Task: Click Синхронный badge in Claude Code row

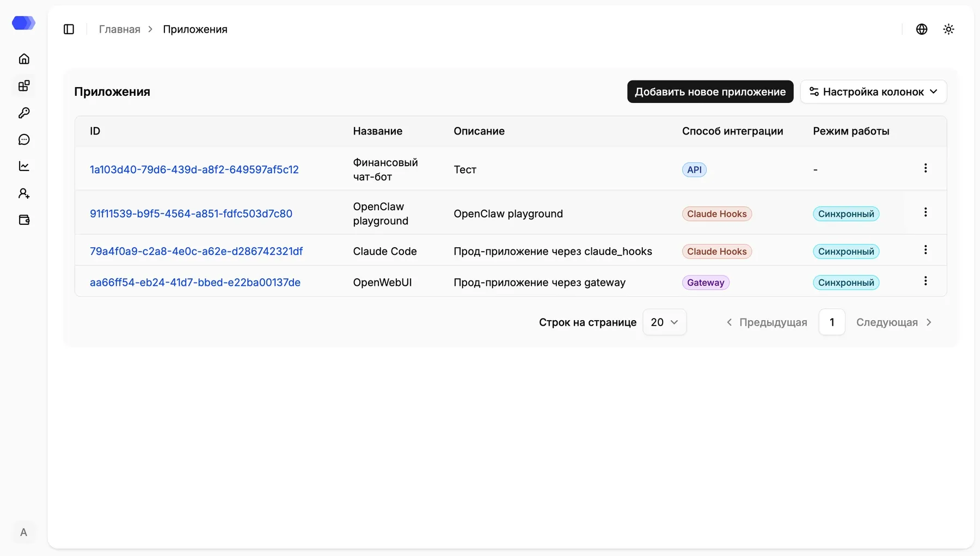Action: 846,251
